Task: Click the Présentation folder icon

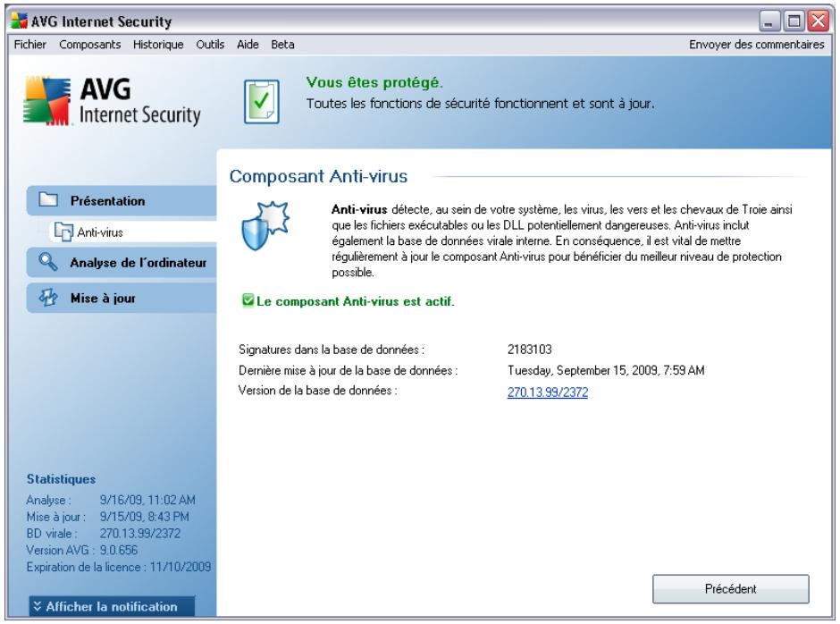Action: click(48, 200)
